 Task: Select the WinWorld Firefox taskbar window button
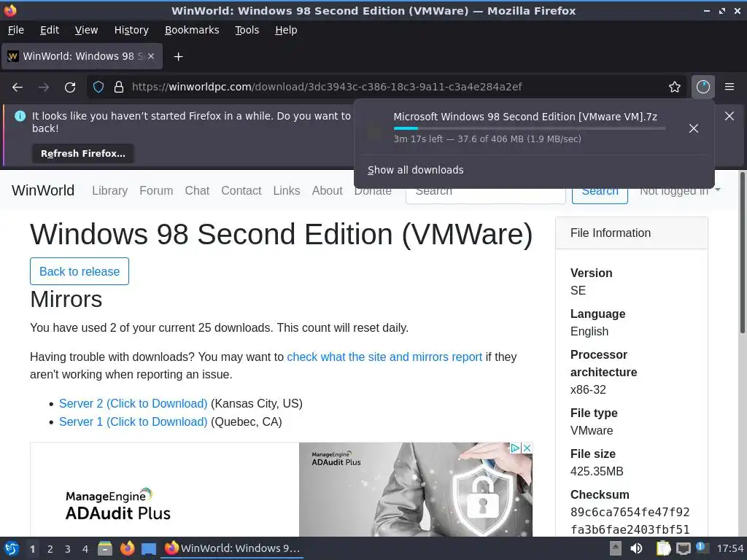(x=232, y=548)
